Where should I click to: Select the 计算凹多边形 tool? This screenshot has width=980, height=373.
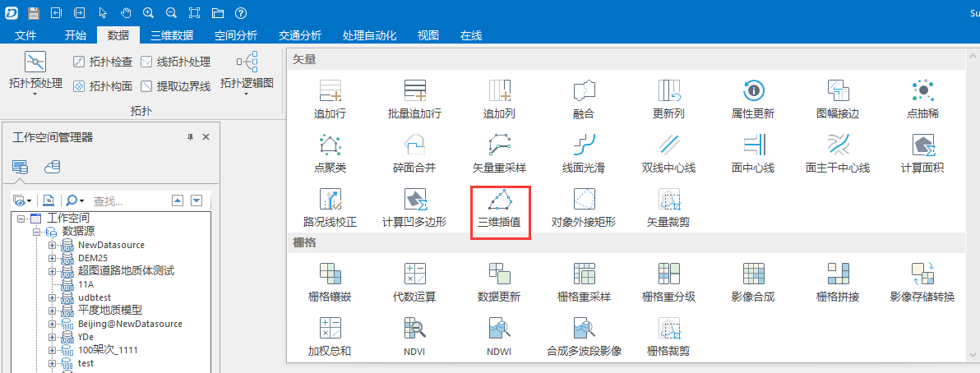coord(414,207)
